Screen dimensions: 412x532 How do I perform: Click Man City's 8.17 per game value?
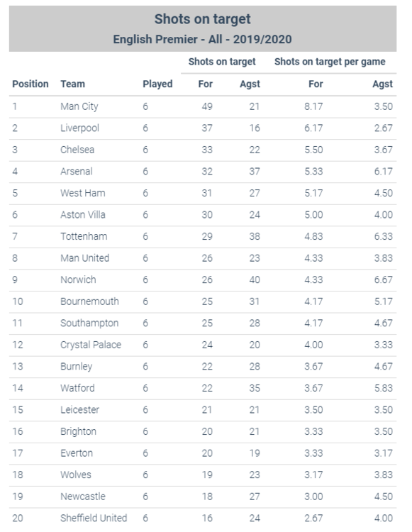click(313, 106)
